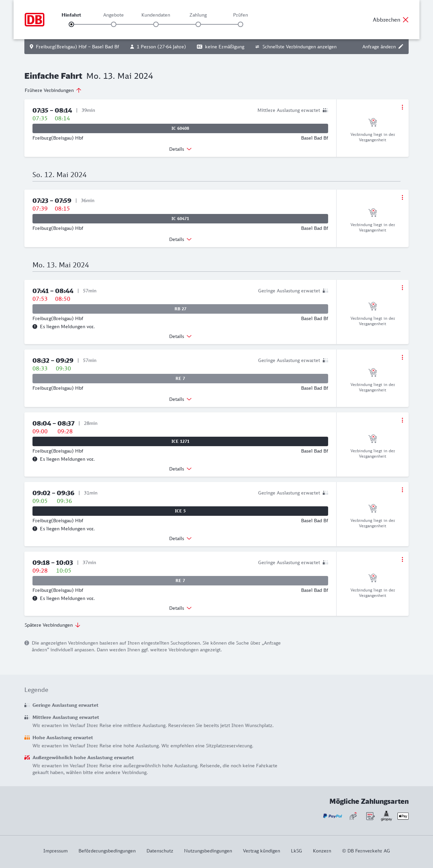Select the Angebote step circle
This screenshot has height=868, width=433.
[114, 24]
